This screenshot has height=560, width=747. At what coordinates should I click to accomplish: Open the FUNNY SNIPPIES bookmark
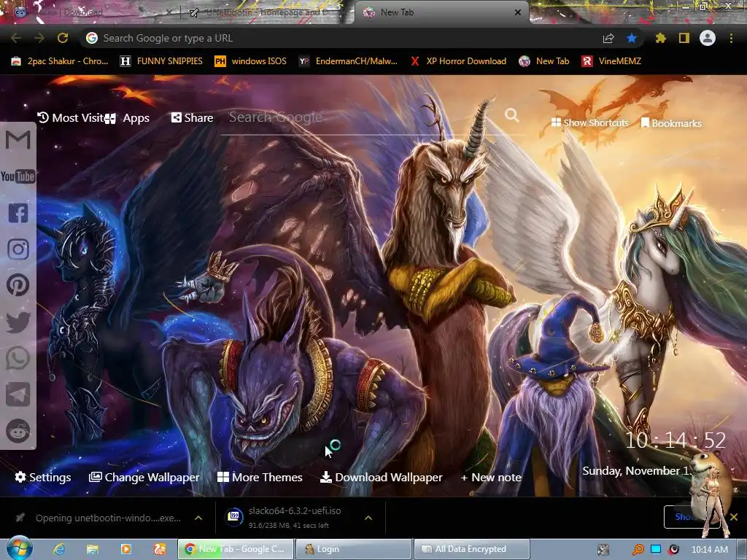coord(161,61)
